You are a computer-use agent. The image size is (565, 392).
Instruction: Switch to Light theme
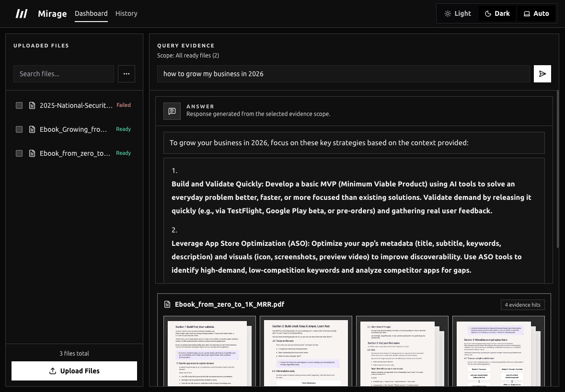coord(458,13)
